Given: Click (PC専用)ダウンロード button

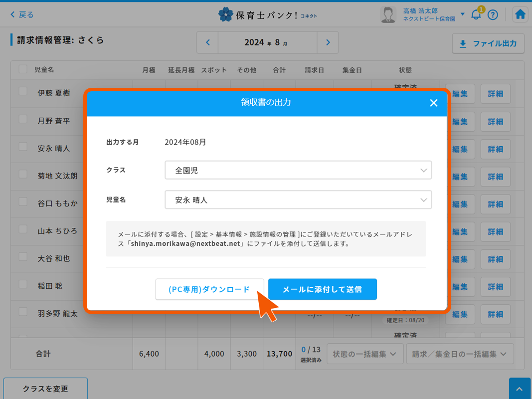Looking at the screenshot, I should pos(209,289).
